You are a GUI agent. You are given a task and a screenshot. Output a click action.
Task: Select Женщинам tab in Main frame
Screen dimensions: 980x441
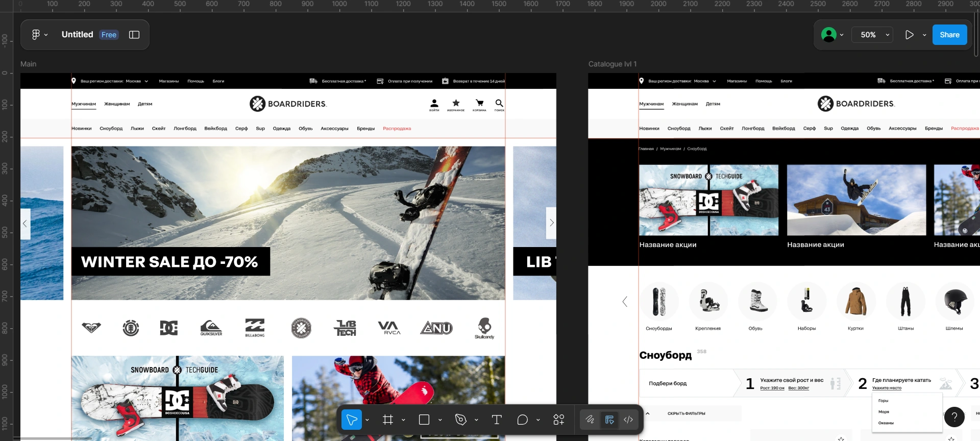(x=117, y=104)
